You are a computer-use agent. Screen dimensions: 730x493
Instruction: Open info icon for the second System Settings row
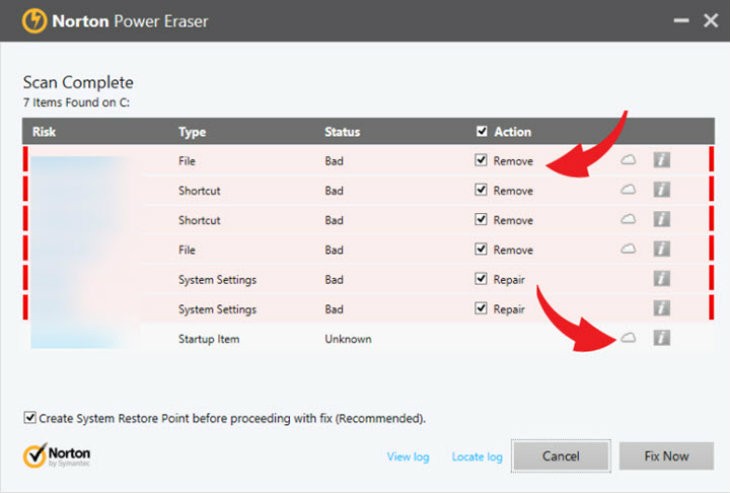pos(662,308)
